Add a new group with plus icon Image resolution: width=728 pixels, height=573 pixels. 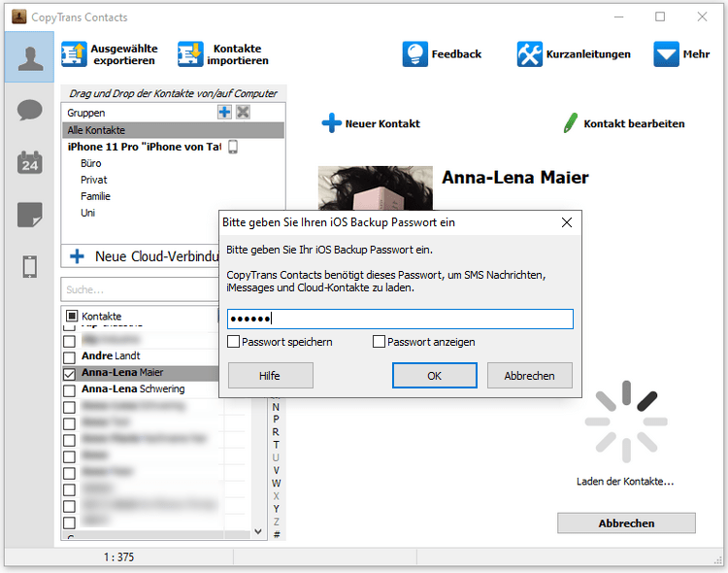point(225,112)
